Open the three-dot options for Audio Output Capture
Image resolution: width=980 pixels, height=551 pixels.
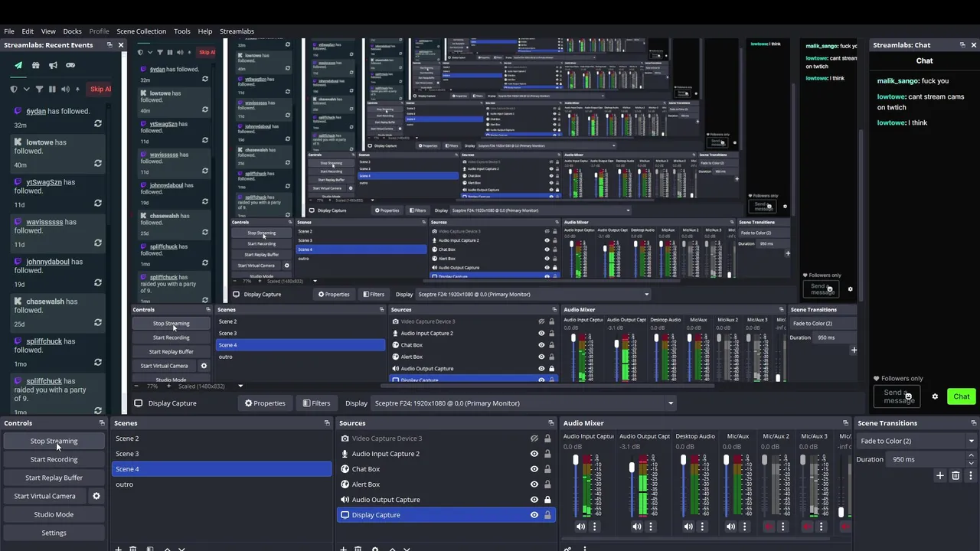tap(651, 527)
